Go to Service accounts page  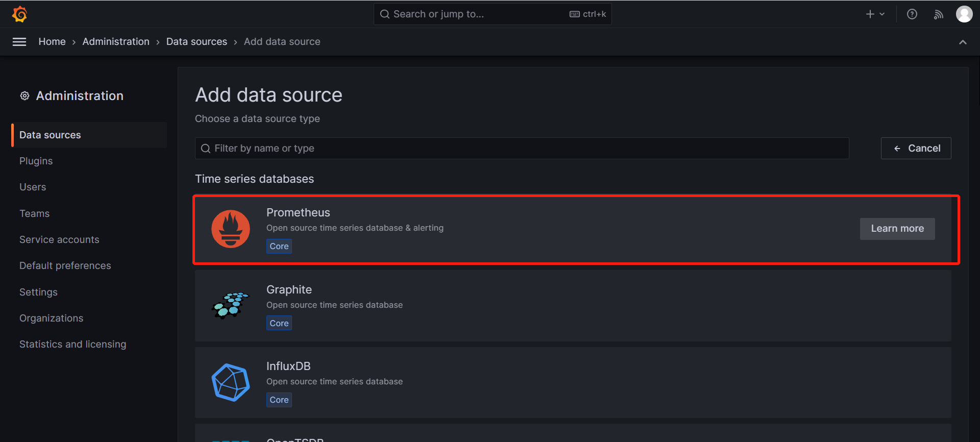pyautogui.click(x=59, y=239)
